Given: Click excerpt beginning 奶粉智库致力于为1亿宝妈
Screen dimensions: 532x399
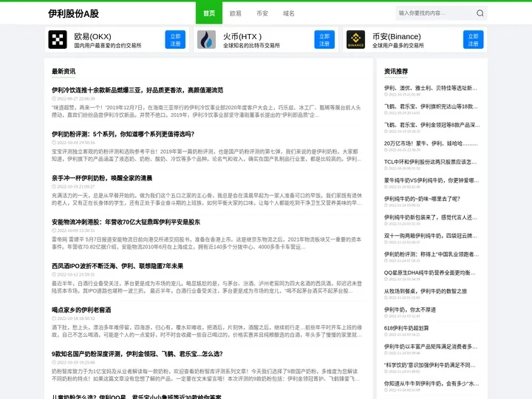Looking at the screenshot, I should (x=205, y=375).
